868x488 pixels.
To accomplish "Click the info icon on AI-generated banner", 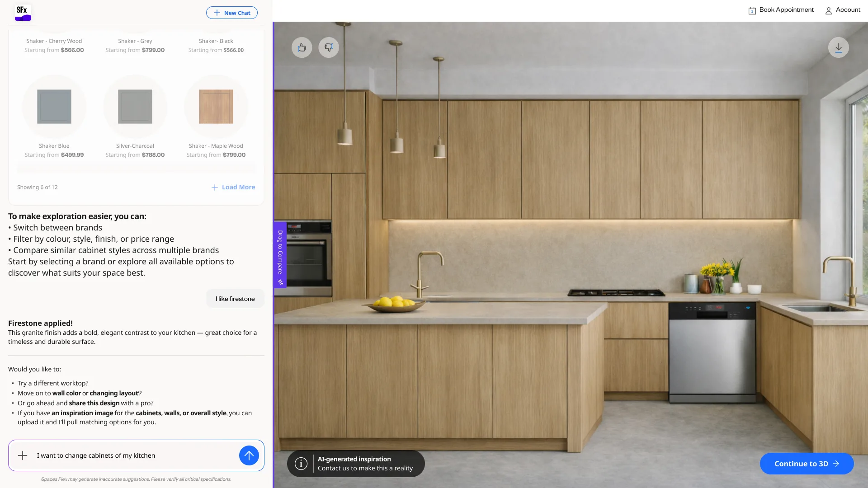I will pos(301,464).
